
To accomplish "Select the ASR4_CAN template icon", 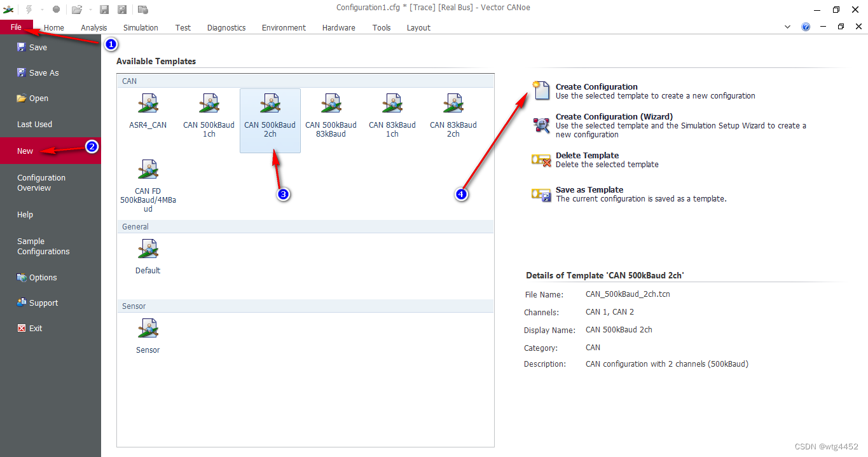I will [148, 104].
